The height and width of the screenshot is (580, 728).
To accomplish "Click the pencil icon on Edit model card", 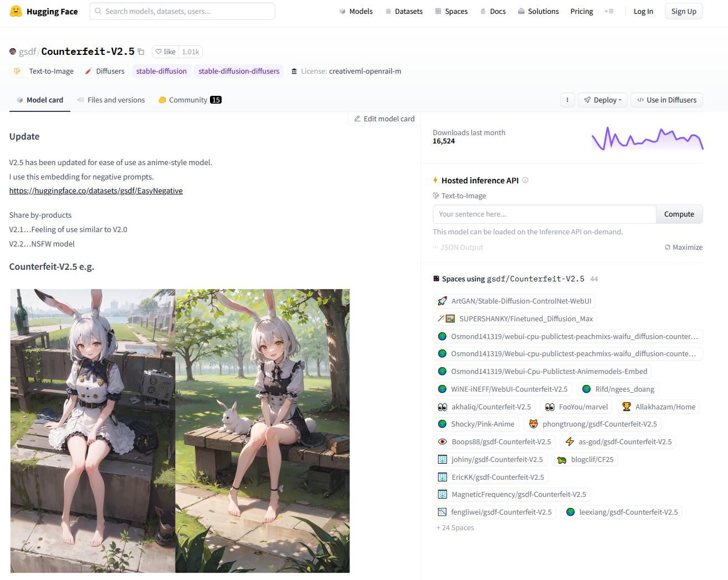I will pyautogui.click(x=357, y=119).
